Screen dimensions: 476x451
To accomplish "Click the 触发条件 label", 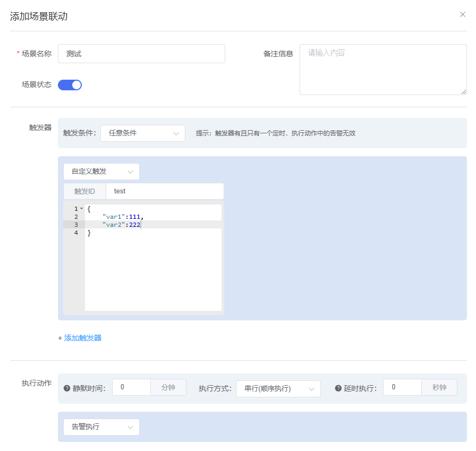I will [80, 133].
